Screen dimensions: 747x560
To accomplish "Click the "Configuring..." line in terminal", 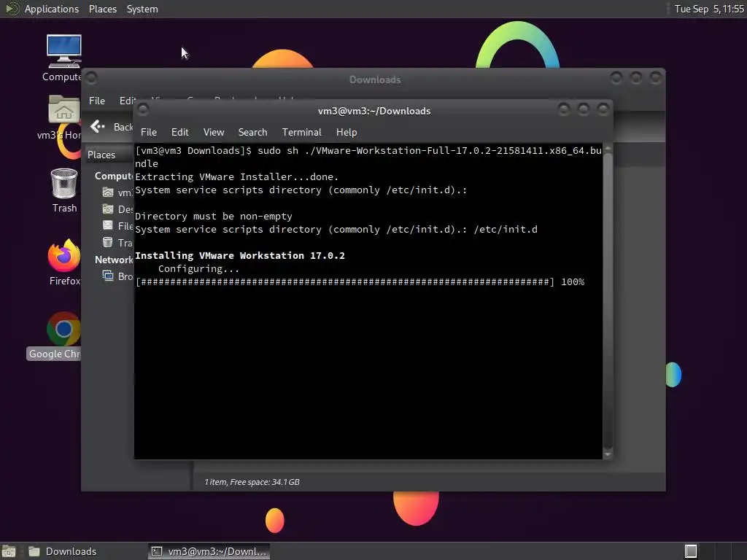I will pos(198,269).
